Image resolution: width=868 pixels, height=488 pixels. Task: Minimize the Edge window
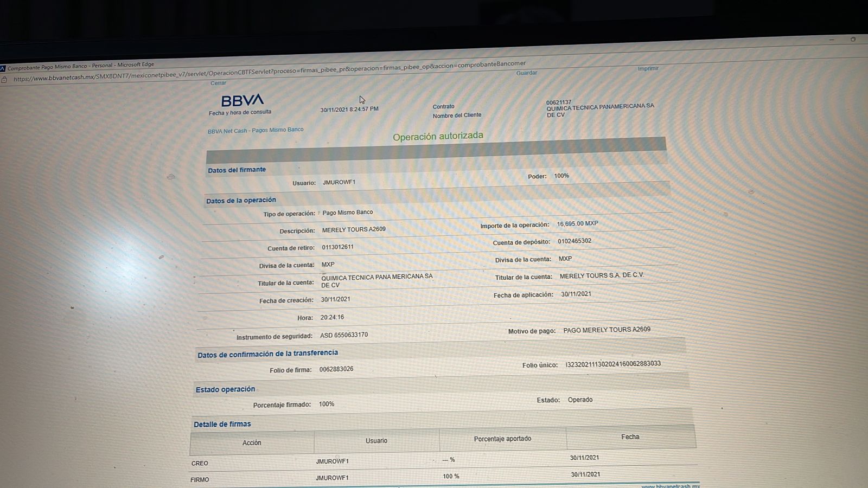click(x=832, y=40)
